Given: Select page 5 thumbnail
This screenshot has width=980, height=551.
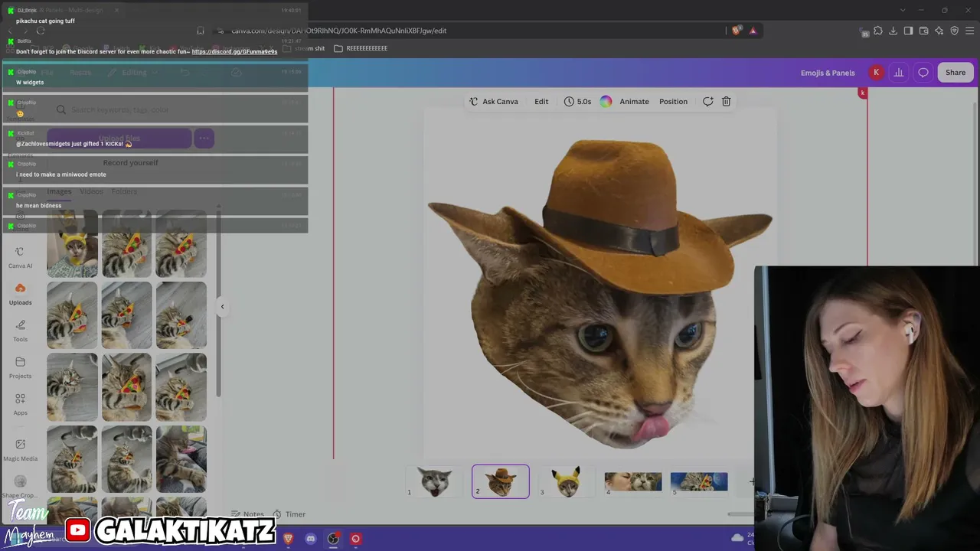Looking at the screenshot, I should [x=699, y=481].
